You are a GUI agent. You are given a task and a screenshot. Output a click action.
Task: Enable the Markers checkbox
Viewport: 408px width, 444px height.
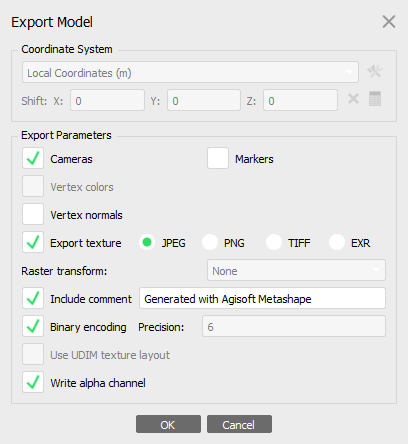(x=218, y=158)
